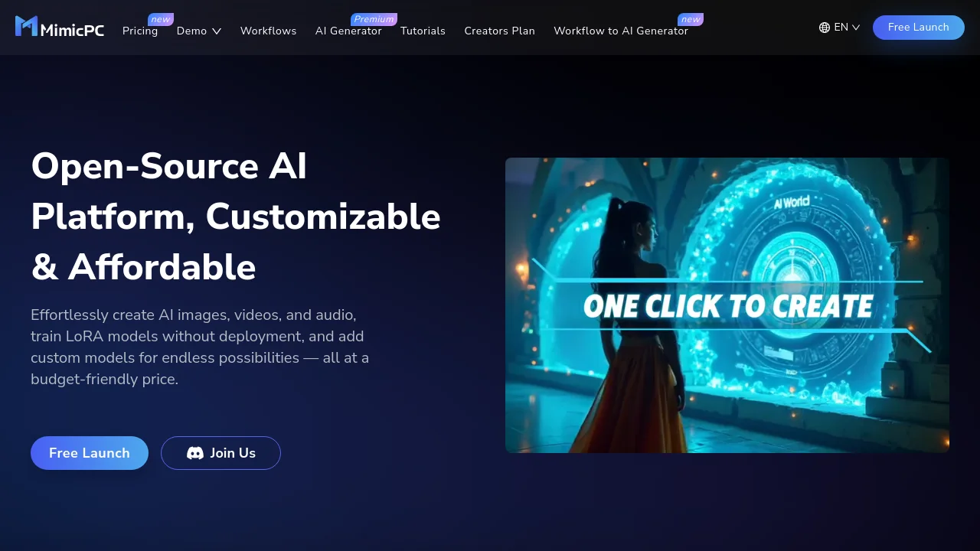Go to the Workflows page
Viewport: 980px width, 551px height.
click(x=268, y=31)
